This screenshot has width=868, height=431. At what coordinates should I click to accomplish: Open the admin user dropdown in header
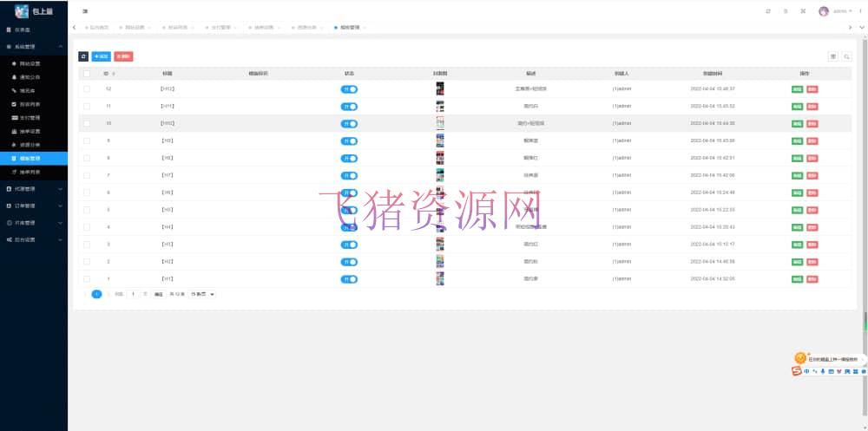pos(843,11)
